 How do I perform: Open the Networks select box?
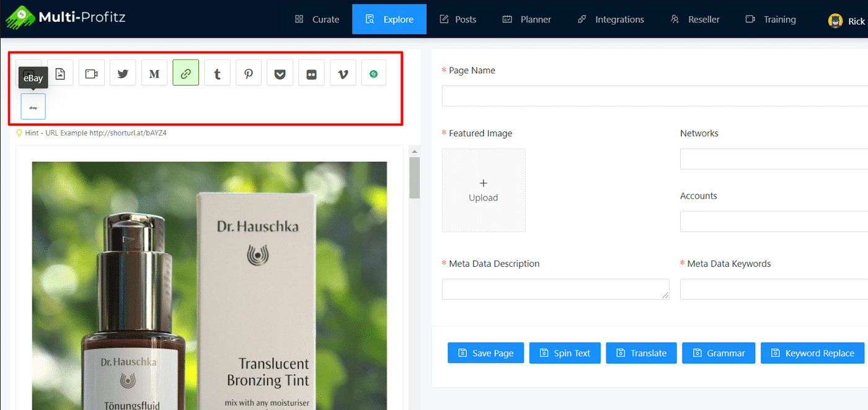click(774, 159)
